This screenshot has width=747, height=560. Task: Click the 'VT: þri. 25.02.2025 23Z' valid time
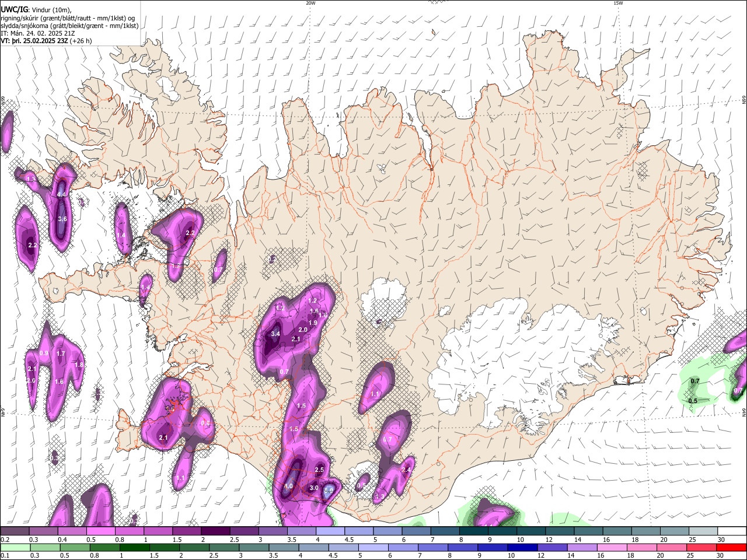[34, 41]
